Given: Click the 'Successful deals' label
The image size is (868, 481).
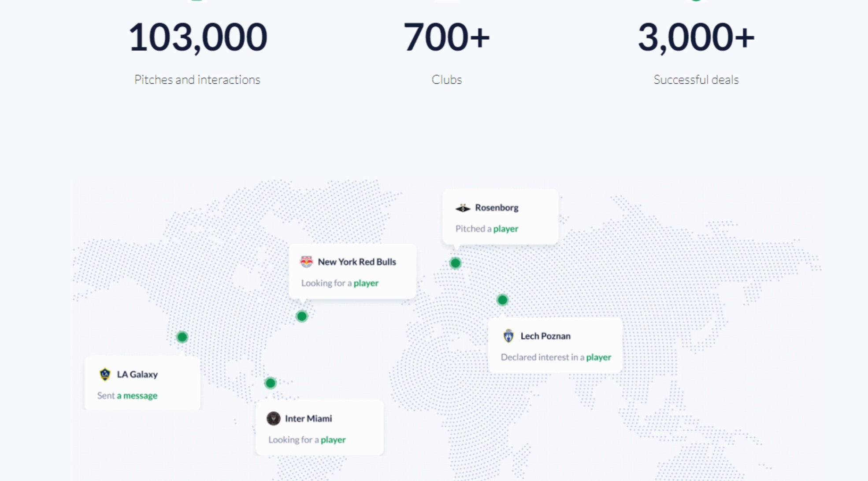Looking at the screenshot, I should tap(696, 80).
